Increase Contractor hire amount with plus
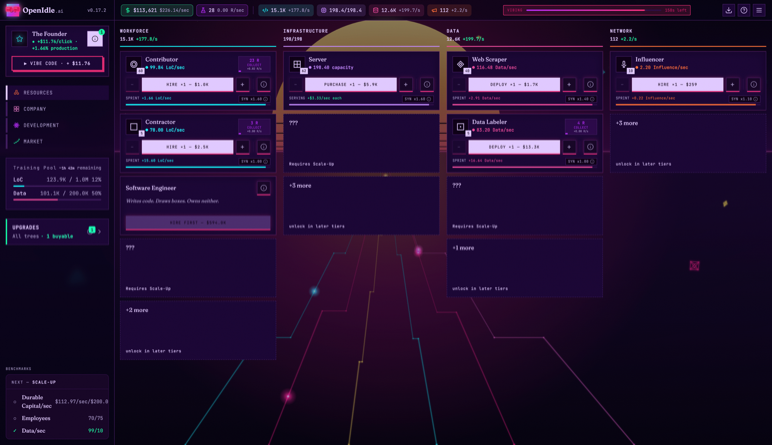The width and height of the screenshot is (772, 445). pos(242,147)
